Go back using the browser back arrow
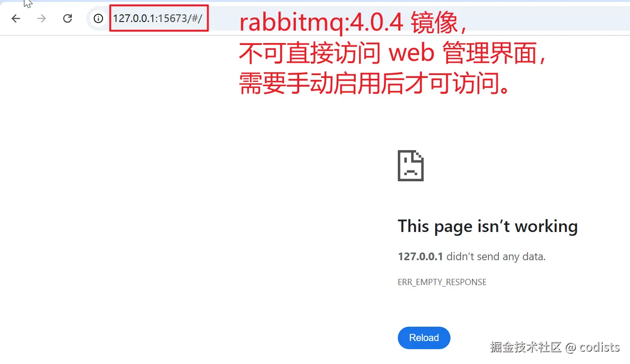 tap(16, 19)
